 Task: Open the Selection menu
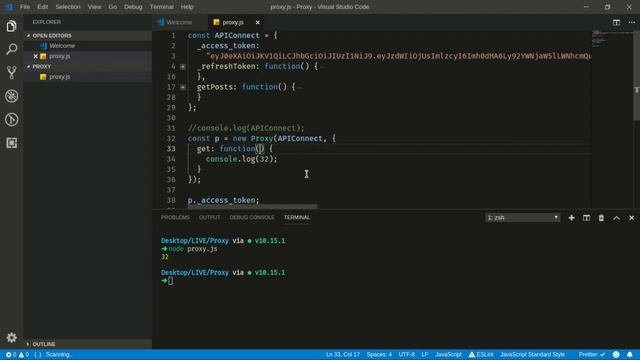tap(68, 7)
